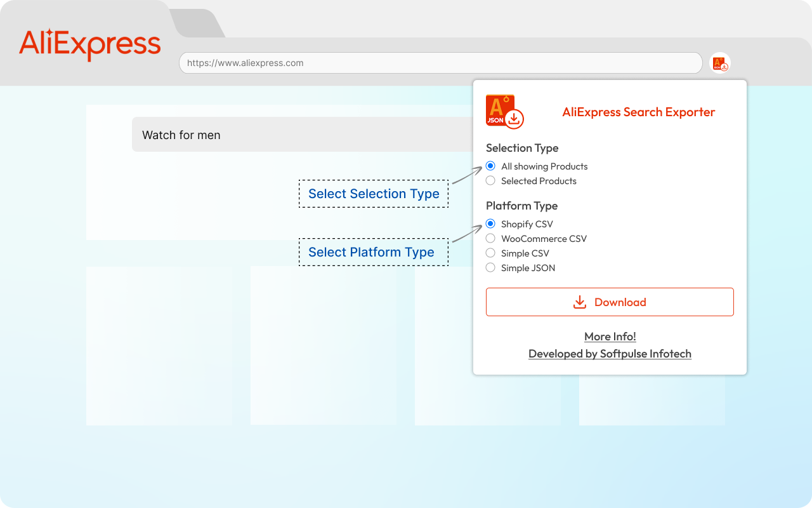Image resolution: width=812 pixels, height=508 pixels.
Task: Choose Shopify CSV platform type
Action: 490,224
